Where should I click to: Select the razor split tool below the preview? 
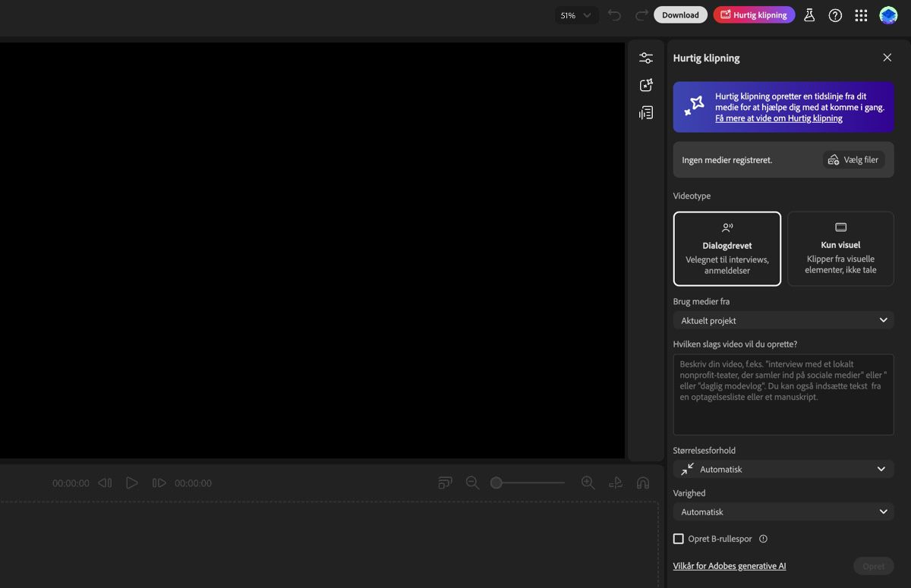615,483
